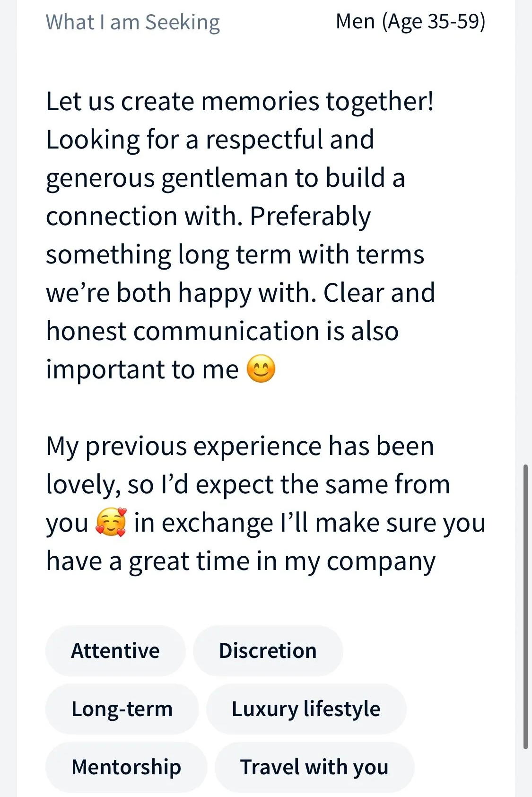Tap 'lovely, so I'd expect the same from'
The image size is (532, 797).
click(248, 485)
